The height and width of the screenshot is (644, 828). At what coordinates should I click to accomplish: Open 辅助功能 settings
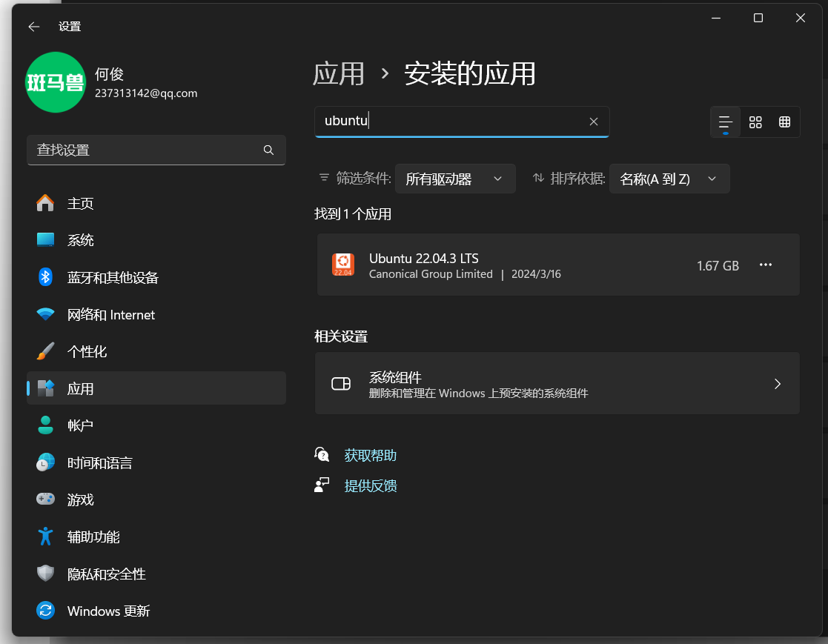tap(156, 537)
